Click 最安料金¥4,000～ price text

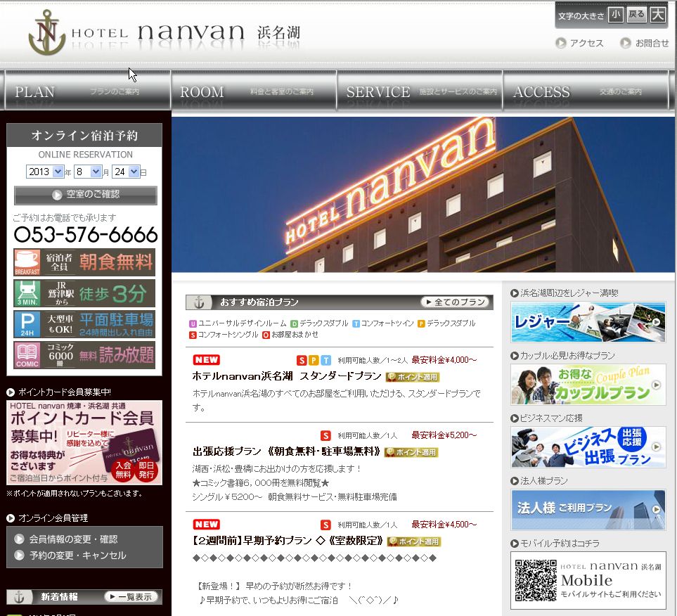coord(444,360)
